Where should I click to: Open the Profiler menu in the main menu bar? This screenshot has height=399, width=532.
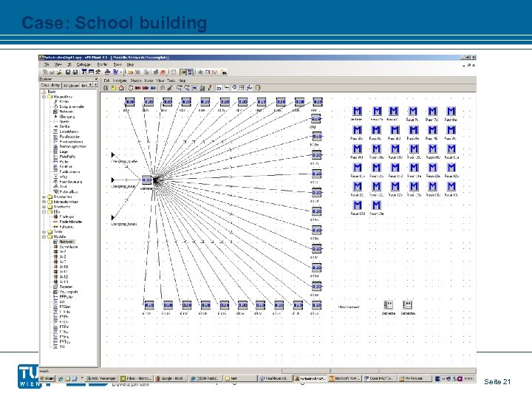pos(102,64)
